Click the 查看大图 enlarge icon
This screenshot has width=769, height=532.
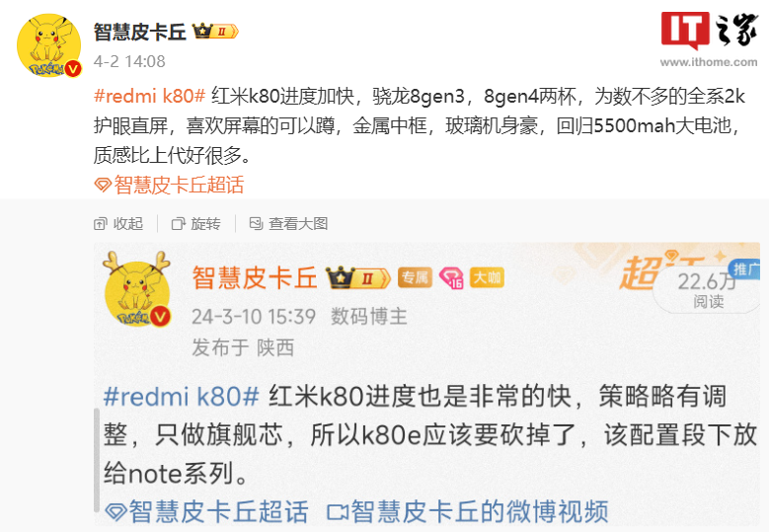tap(256, 224)
